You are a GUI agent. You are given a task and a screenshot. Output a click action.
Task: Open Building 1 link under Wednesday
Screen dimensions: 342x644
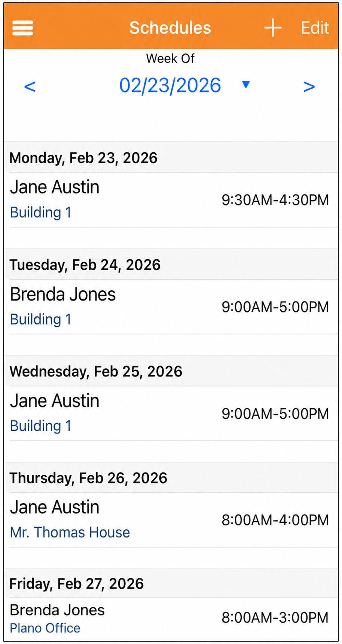(40, 426)
